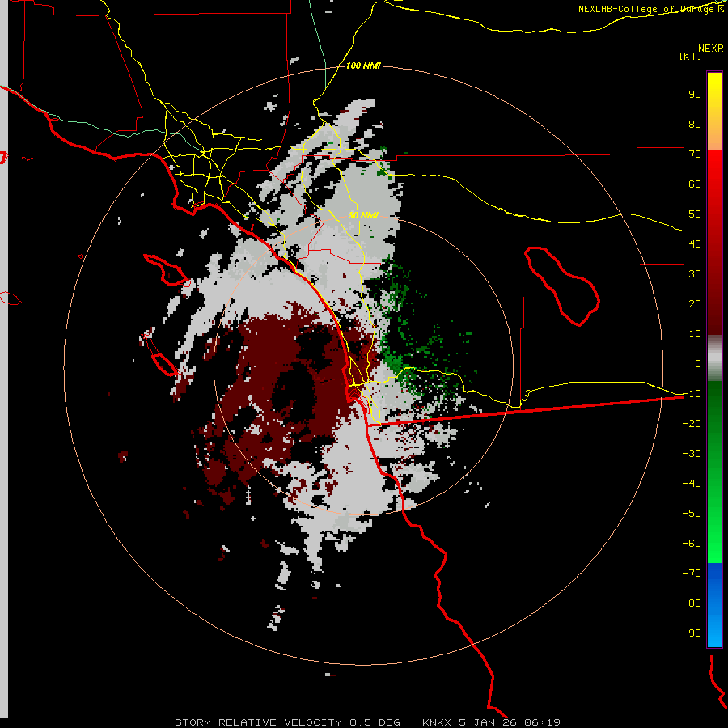The height and width of the screenshot is (728, 728).
Task: Click the 20 value on velocity scale
Action: [695, 304]
